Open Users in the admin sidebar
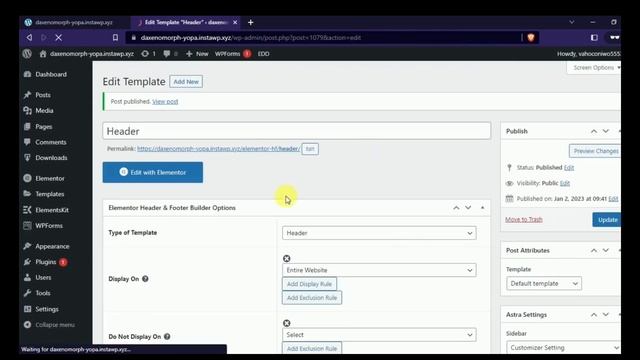The image size is (640, 360). [x=43, y=278]
